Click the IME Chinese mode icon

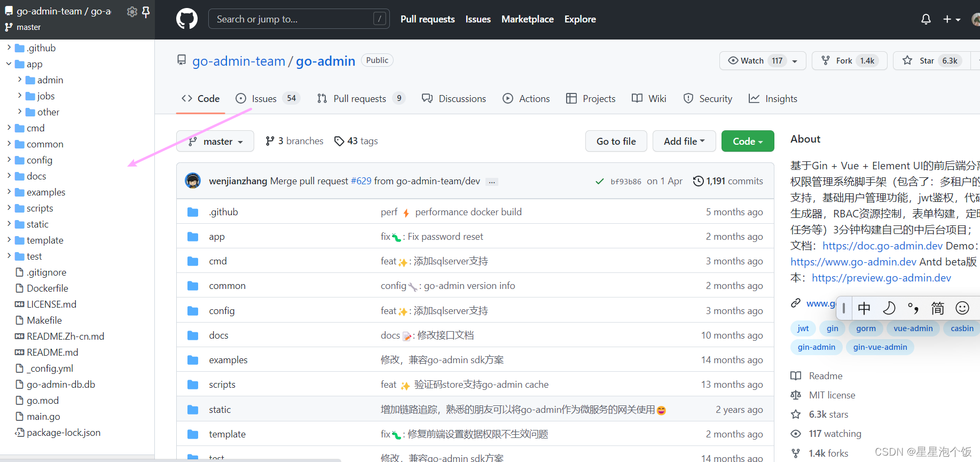point(864,308)
